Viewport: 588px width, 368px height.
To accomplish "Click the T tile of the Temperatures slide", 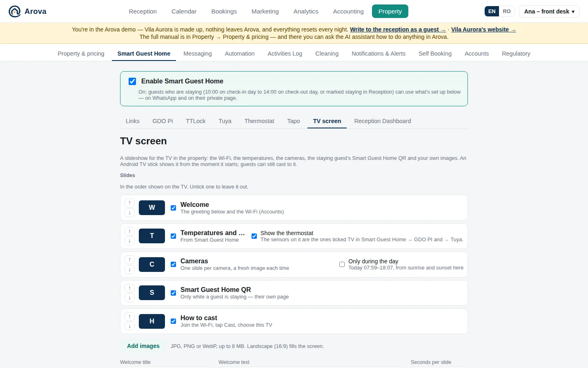I will pyautogui.click(x=152, y=236).
